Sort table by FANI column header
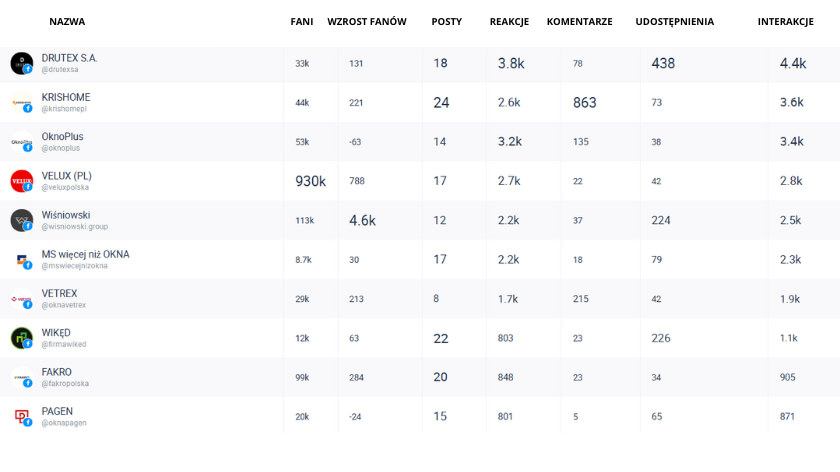The image size is (840, 472). [301, 22]
